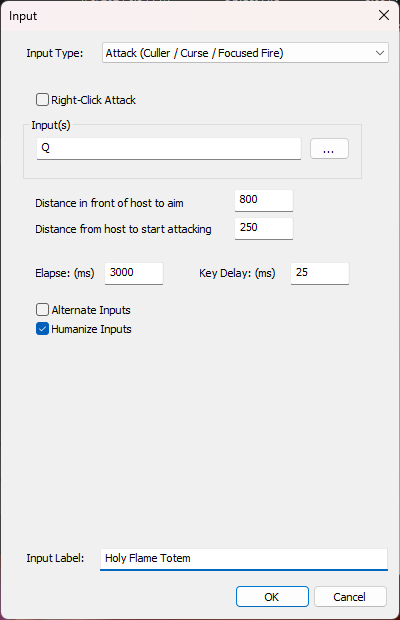Viewport: 400px width, 620px height.
Task: Click the "Input Label:" text label
Action: pyautogui.click(x=55, y=558)
